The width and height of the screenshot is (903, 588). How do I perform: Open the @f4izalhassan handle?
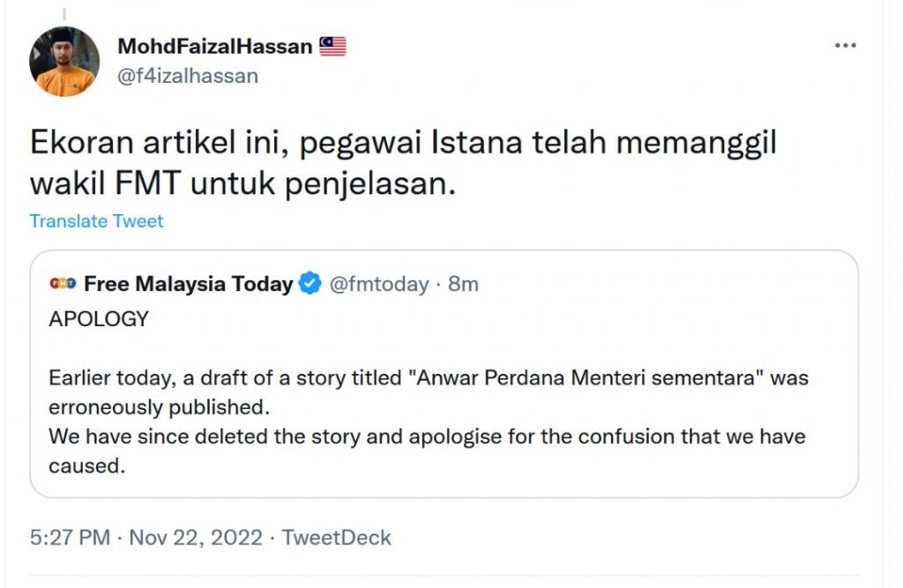[187, 76]
